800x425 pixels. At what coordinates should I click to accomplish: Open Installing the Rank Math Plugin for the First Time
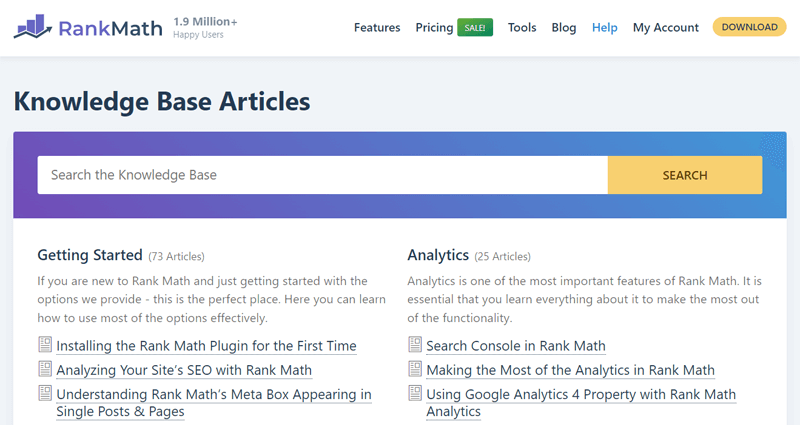[206, 346]
